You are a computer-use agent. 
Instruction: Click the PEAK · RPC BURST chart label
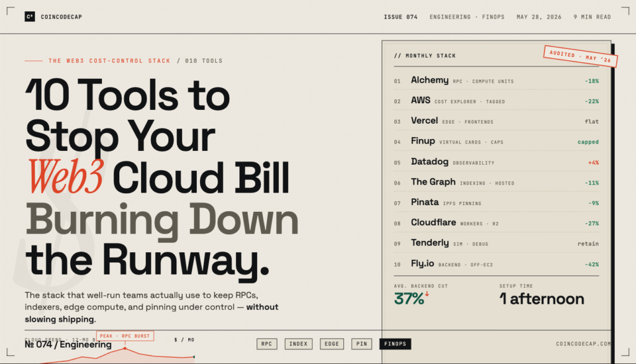click(x=125, y=336)
